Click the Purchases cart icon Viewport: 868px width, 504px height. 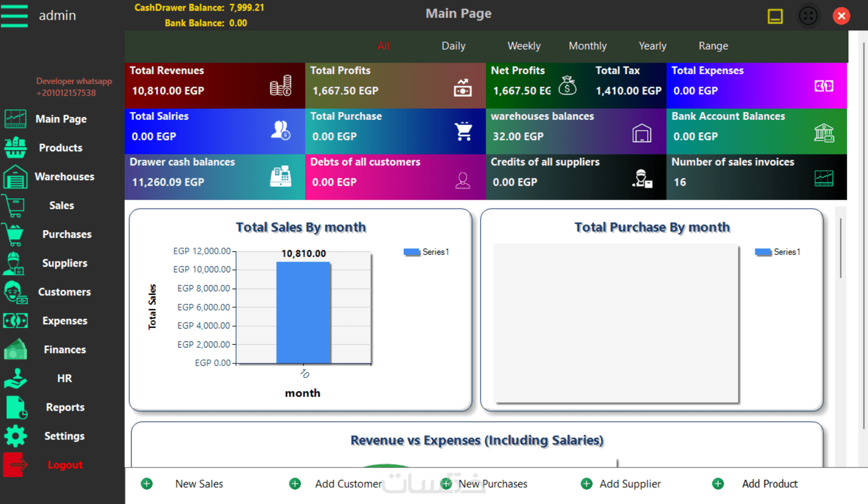(x=13, y=235)
